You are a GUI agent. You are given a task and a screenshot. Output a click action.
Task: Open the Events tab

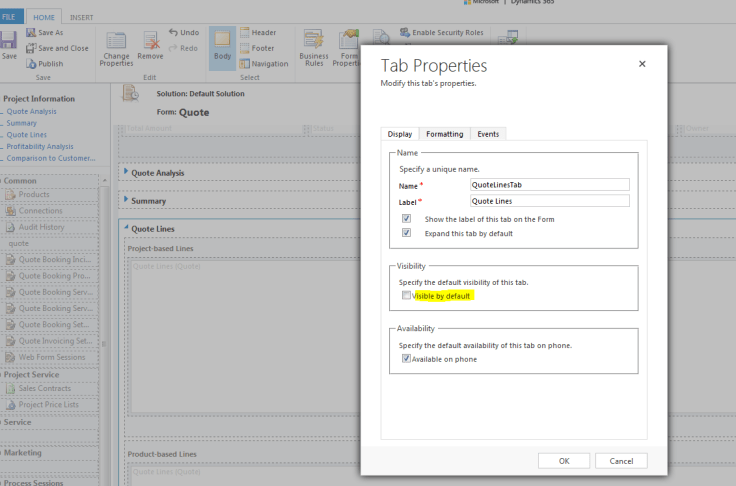click(x=488, y=134)
